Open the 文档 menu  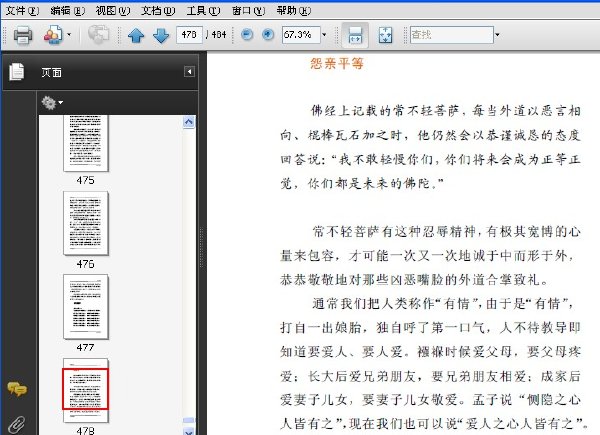tap(158, 11)
